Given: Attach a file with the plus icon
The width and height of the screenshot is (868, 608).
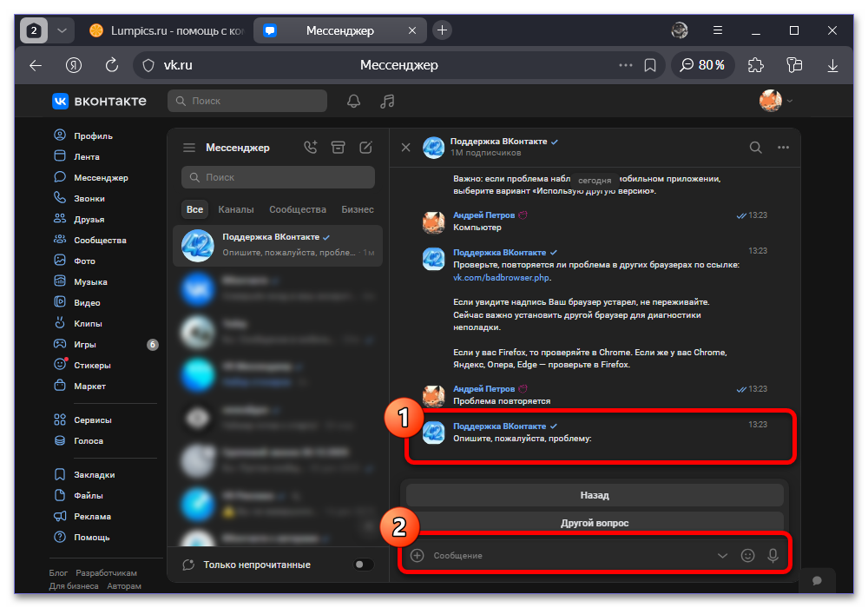Looking at the screenshot, I should click(418, 555).
